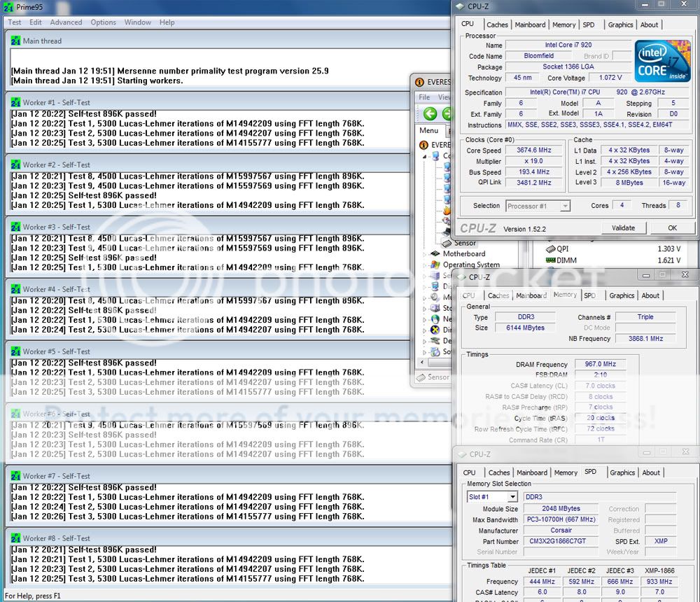Open the Test menu in Prime95
This screenshot has height=602, width=700.
click(14, 22)
